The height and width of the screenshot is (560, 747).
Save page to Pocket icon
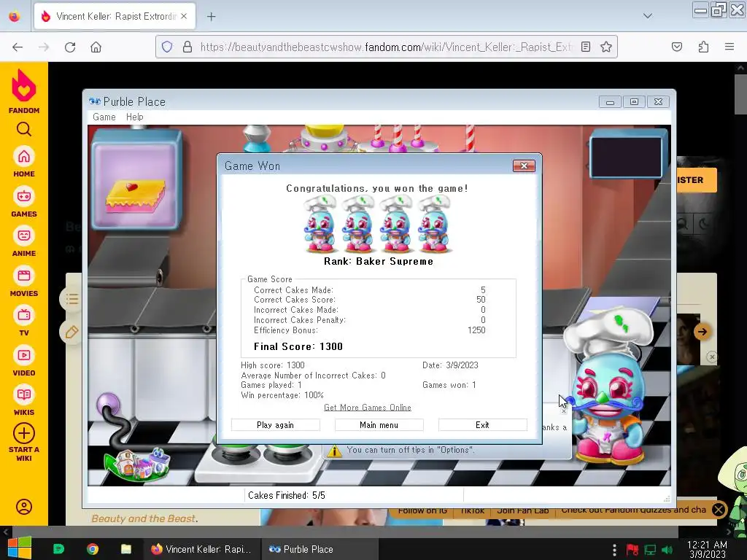click(677, 47)
